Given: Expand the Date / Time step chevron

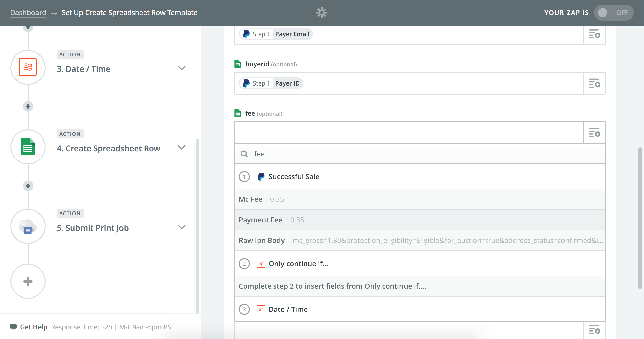Looking at the screenshot, I should pos(181,68).
